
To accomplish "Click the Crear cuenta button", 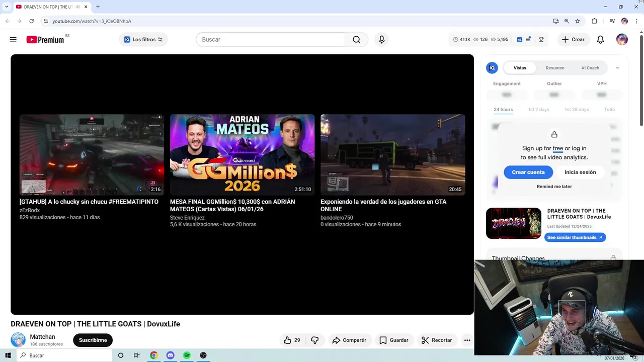I will (528, 172).
